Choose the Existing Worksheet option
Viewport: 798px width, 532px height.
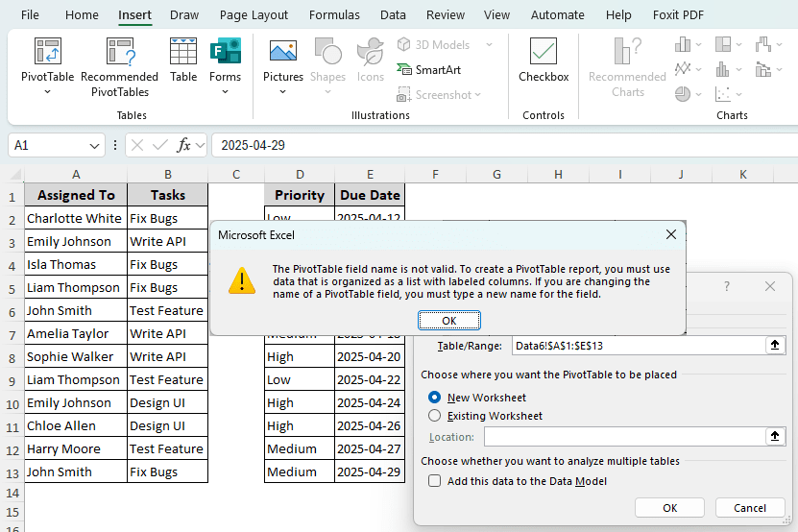click(435, 416)
